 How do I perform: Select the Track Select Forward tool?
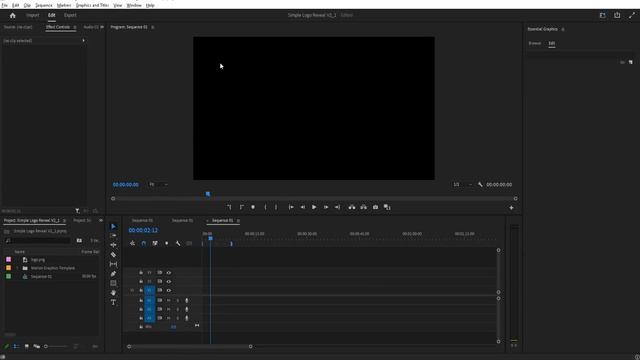click(113, 236)
